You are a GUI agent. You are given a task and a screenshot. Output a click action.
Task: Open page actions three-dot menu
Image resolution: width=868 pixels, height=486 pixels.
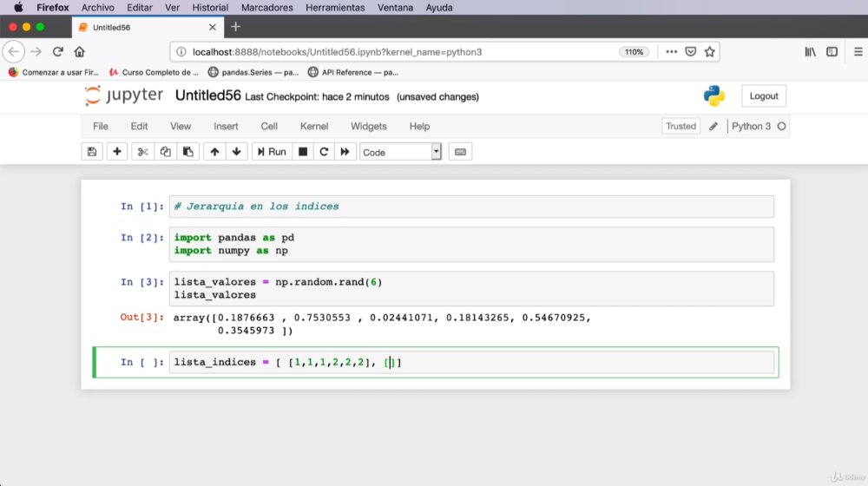click(672, 51)
